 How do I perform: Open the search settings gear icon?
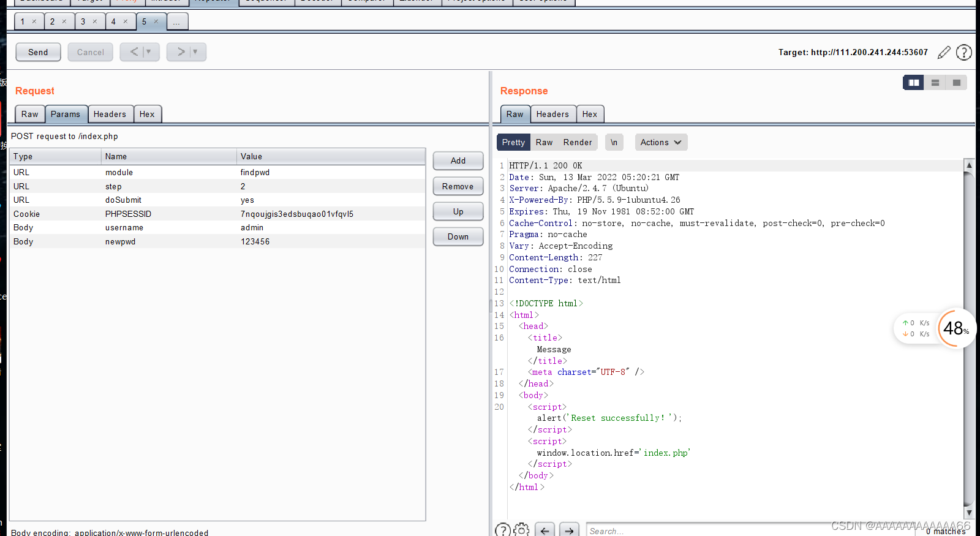point(522,530)
